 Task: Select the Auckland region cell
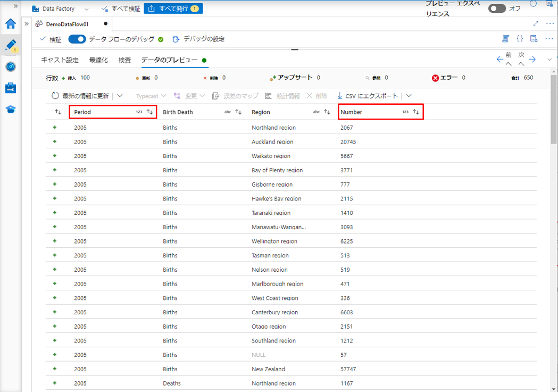coord(272,142)
